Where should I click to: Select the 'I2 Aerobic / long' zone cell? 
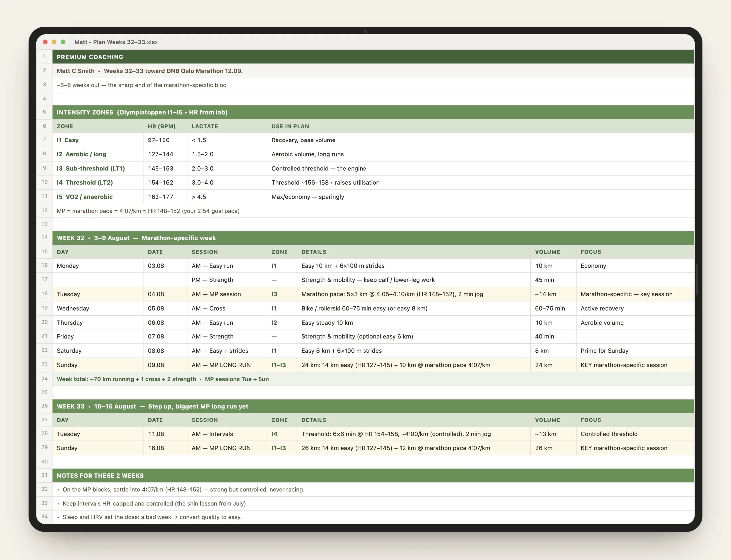[98, 154]
